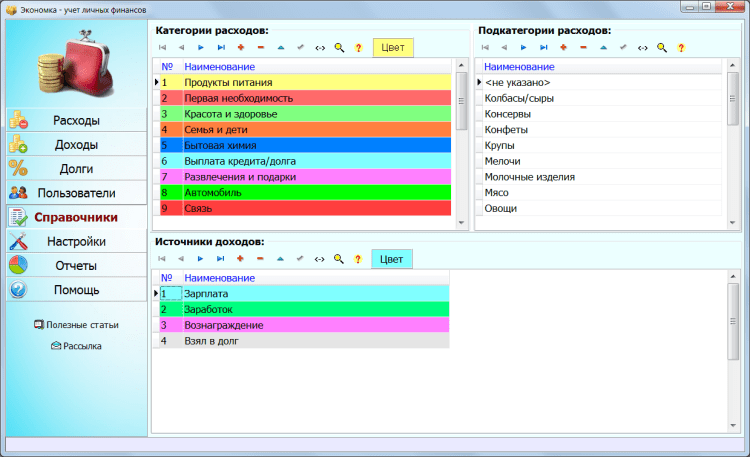This screenshot has height=457, width=750.
Task: Open the Настройки section
Action: click(x=77, y=241)
